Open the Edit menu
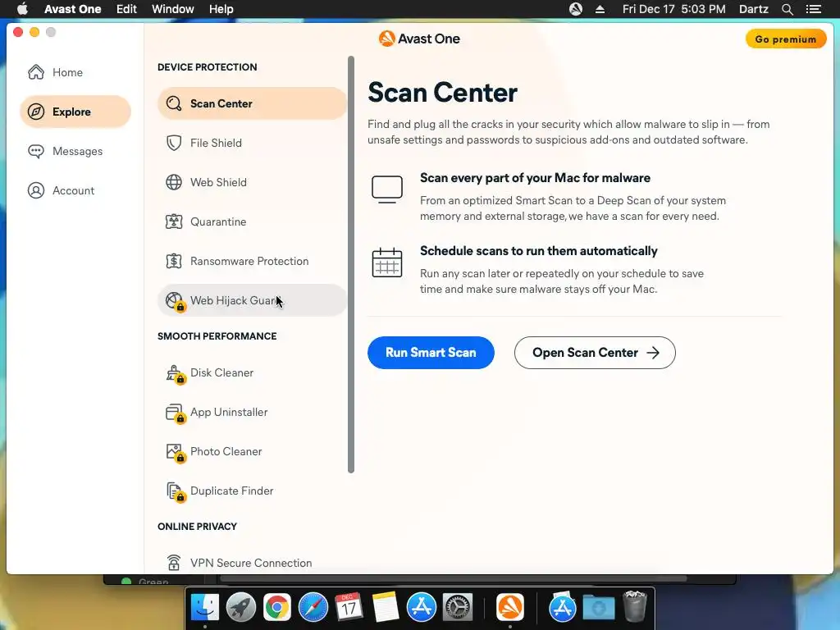Image resolution: width=840 pixels, height=630 pixels. [126, 9]
